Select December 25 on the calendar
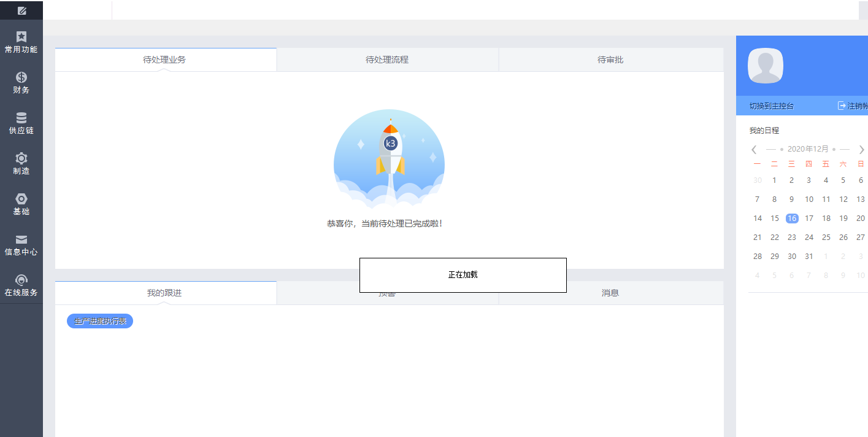868x437 pixels. (826, 237)
